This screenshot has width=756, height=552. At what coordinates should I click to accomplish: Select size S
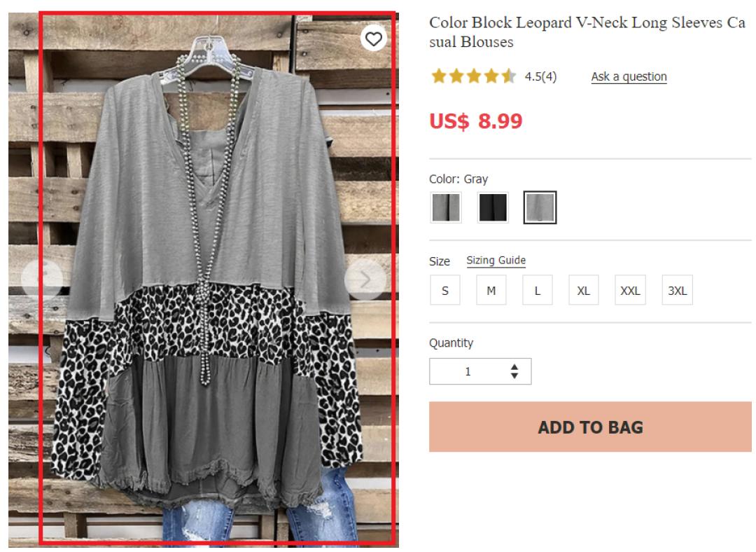click(445, 291)
